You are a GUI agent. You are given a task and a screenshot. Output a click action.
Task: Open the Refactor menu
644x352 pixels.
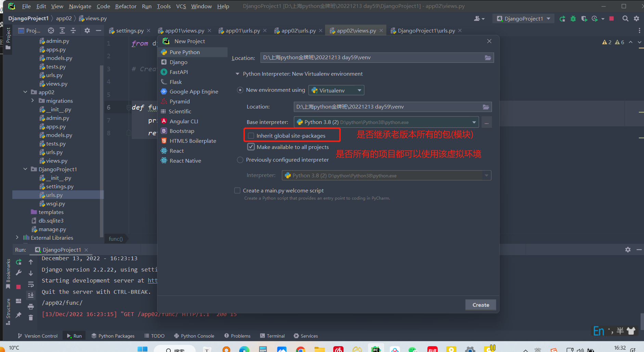[x=126, y=6]
